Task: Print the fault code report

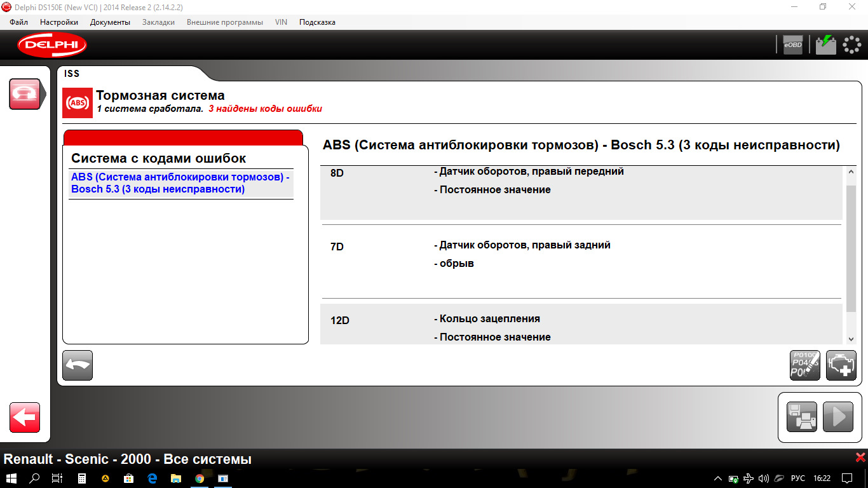Action: click(802, 417)
